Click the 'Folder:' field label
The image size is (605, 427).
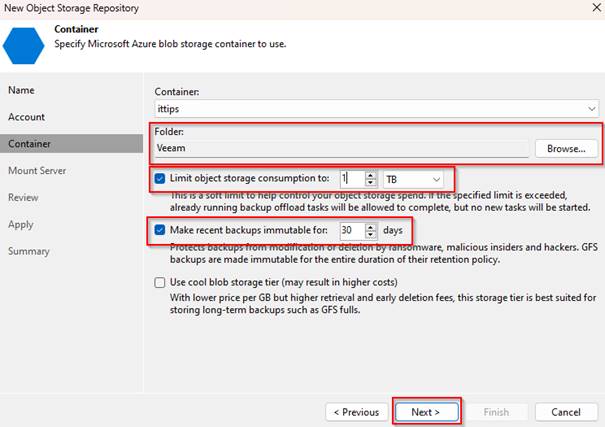click(169, 132)
